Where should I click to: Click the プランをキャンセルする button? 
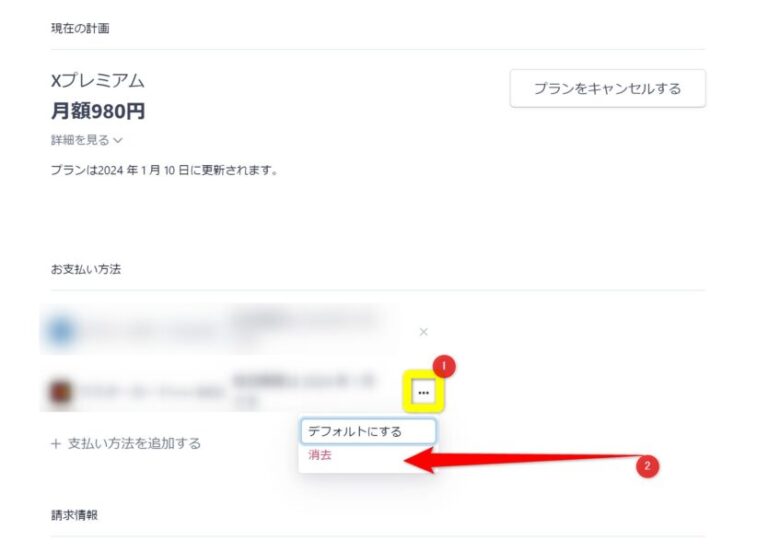(607, 89)
